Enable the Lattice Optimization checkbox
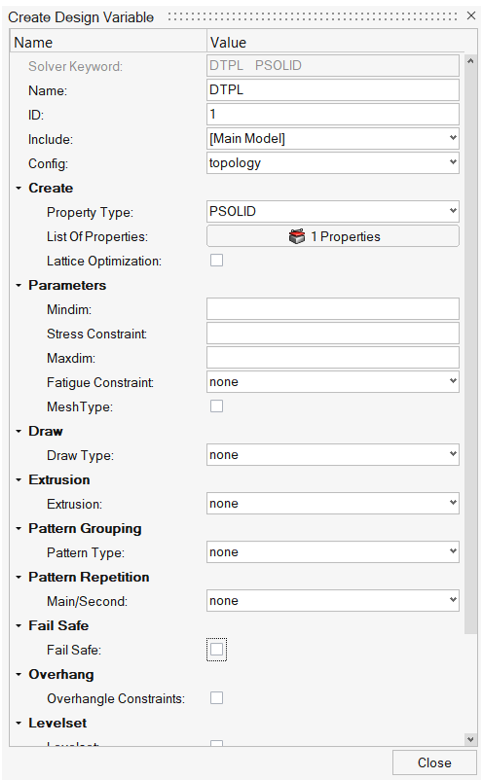 coord(216,260)
